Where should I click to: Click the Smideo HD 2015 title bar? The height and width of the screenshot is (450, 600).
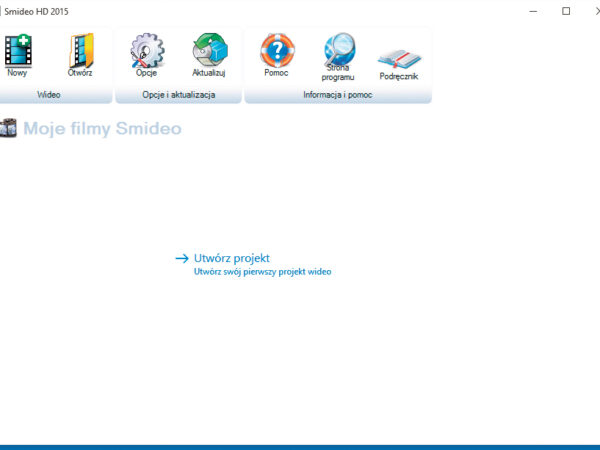(x=250, y=10)
